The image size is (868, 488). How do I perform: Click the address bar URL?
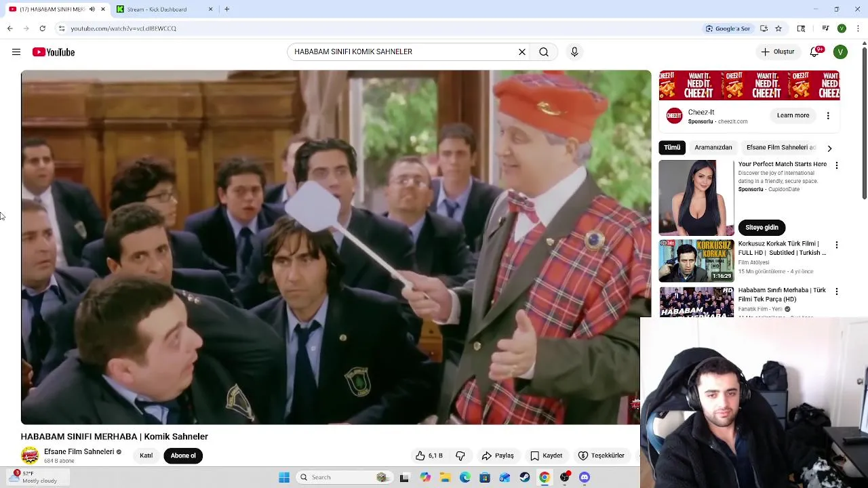[123, 28]
